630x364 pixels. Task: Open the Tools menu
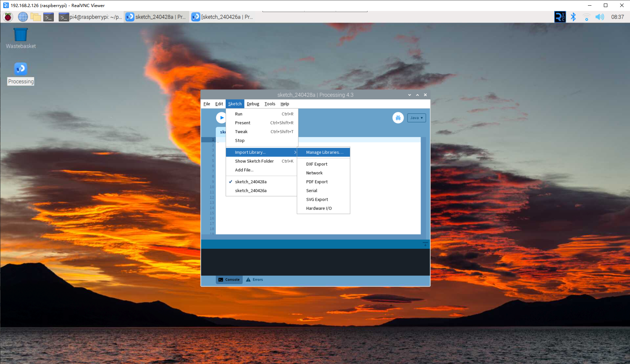coord(270,104)
